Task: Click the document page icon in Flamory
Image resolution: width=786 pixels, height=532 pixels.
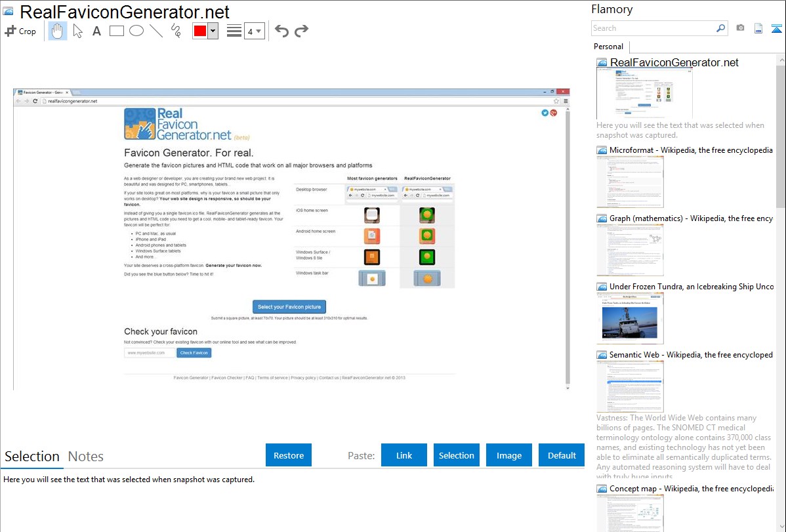Action: pos(758,28)
